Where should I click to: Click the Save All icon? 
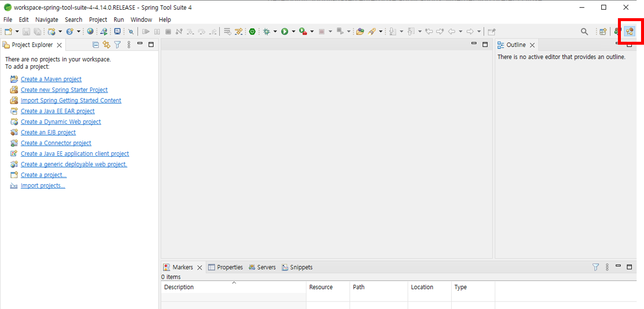37,31
